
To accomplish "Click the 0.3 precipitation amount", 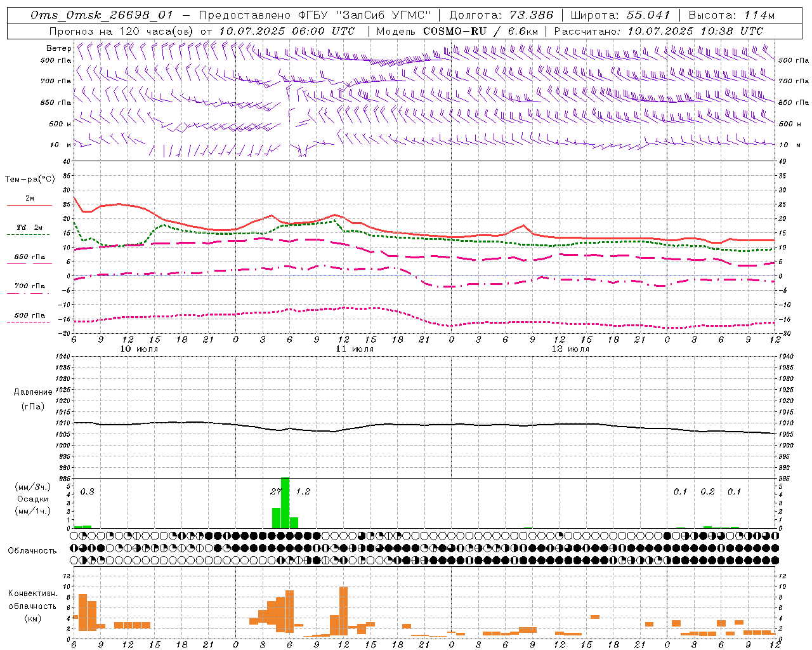I will 87,492.
